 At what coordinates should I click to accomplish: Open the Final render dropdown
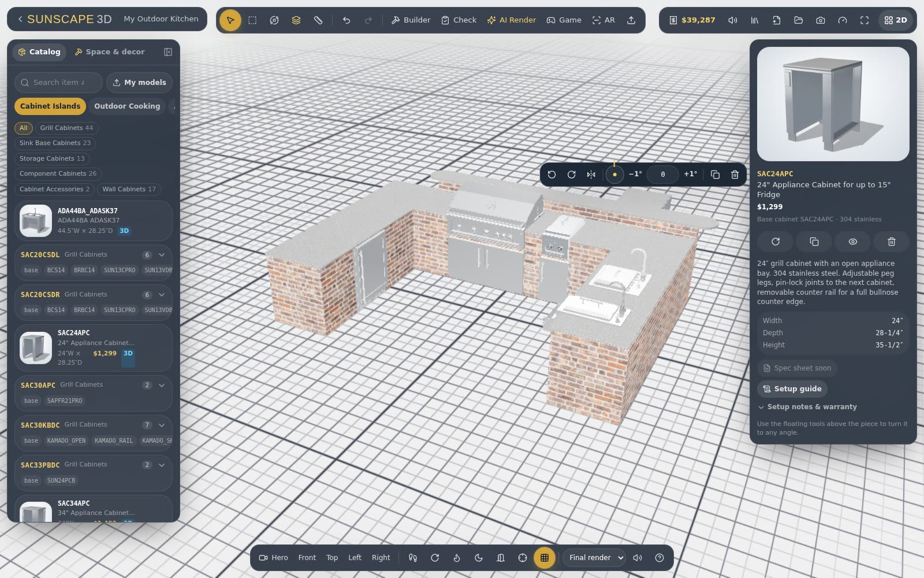[594, 558]
